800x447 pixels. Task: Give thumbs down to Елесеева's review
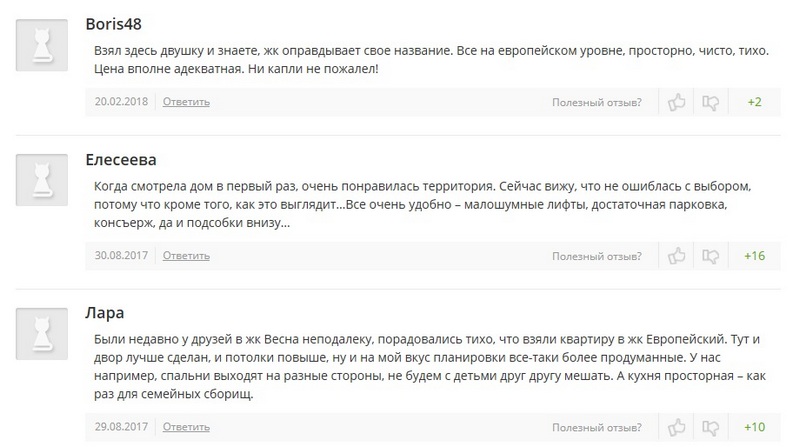[x=710, y=256]
